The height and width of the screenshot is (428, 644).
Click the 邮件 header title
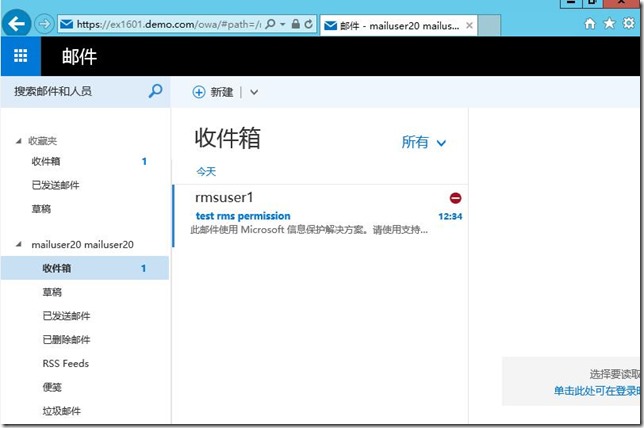point(79,56)
